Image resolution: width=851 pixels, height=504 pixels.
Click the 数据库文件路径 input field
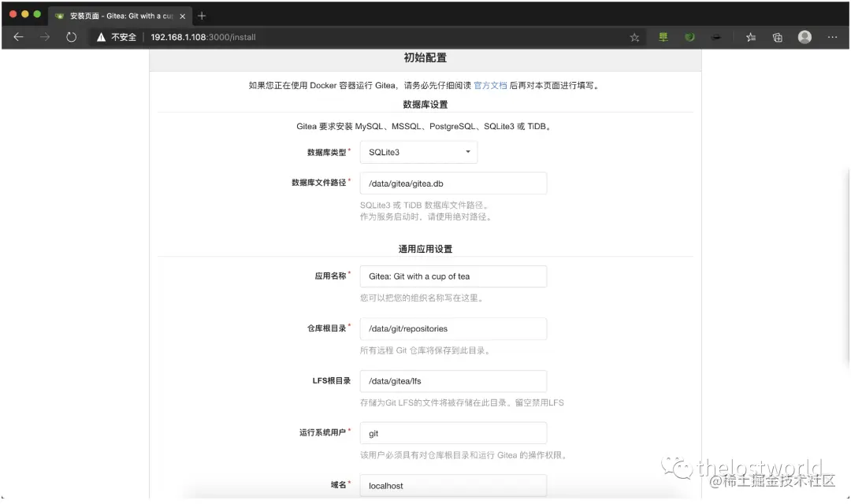tap(453, 183)
